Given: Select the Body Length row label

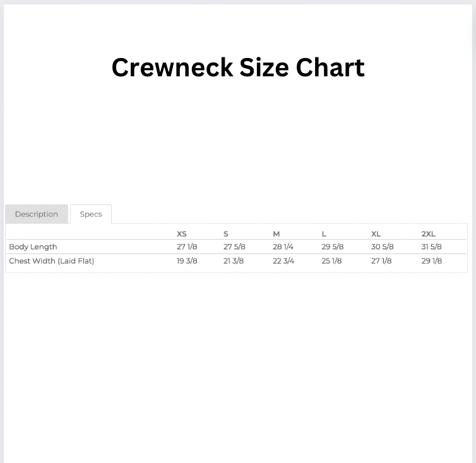Looking at the screenshot, I should tap(33, 247).
